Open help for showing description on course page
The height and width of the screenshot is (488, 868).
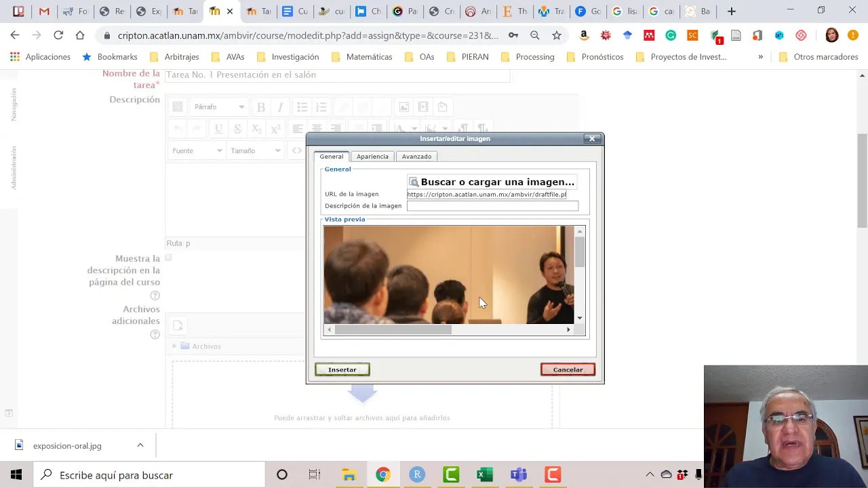[155, 296]
